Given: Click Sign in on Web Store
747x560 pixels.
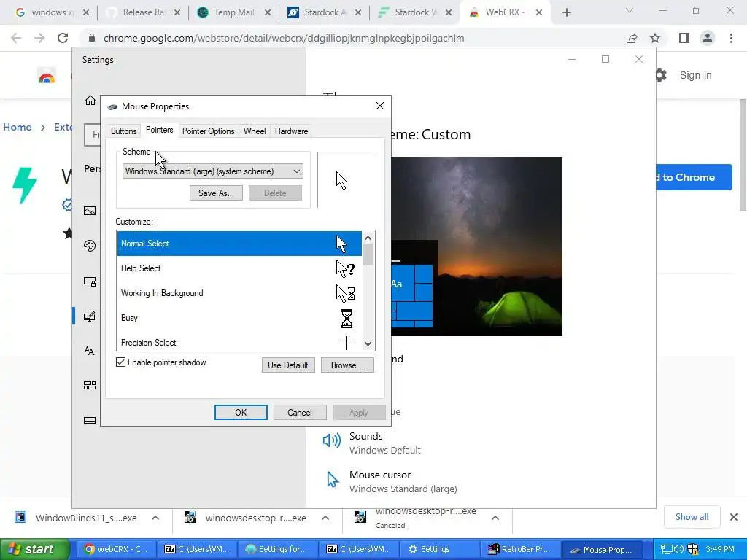Looking at the screenshot, I should pos(695,75).
